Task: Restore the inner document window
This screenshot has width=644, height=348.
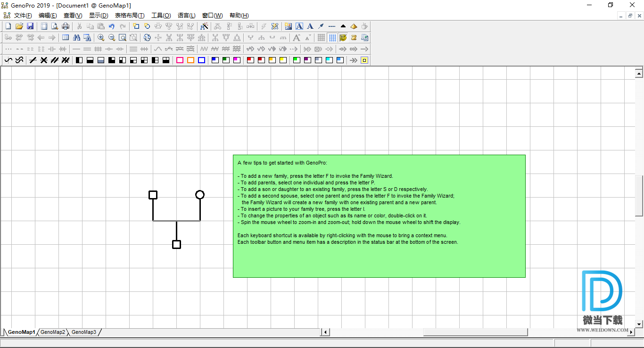Action: tap(630, 16)
